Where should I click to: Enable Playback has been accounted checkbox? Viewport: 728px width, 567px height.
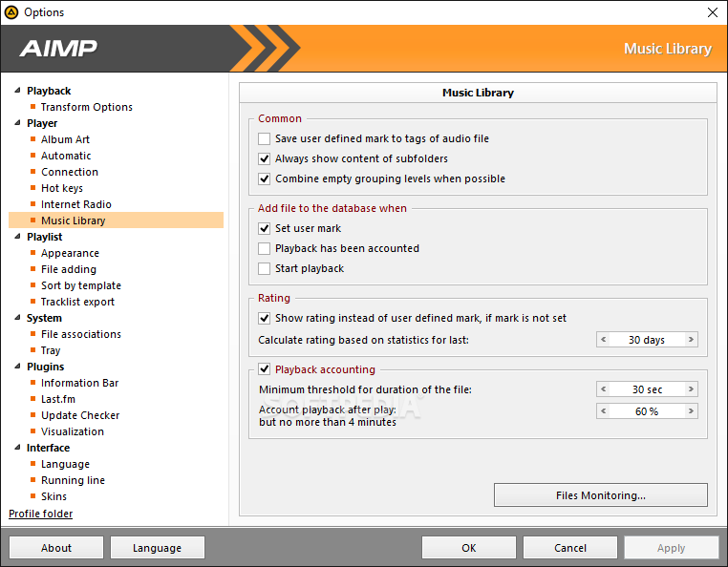[x=265, y=248]
